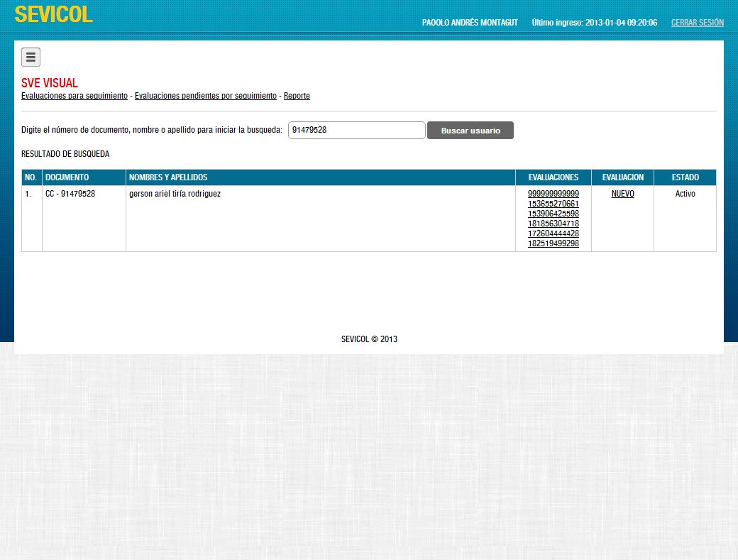Click the SEVICOL logo
738x560 pixels.
coord(53,14)
